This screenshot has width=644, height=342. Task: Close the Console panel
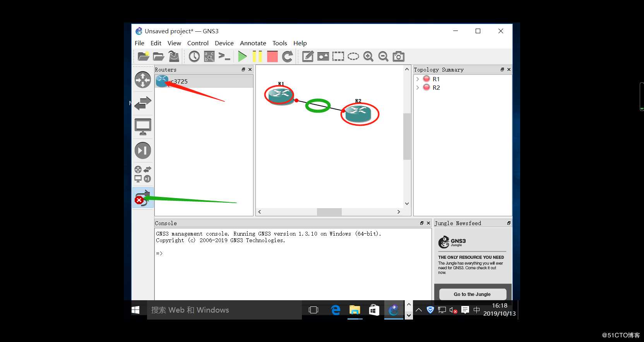[428, 223]
